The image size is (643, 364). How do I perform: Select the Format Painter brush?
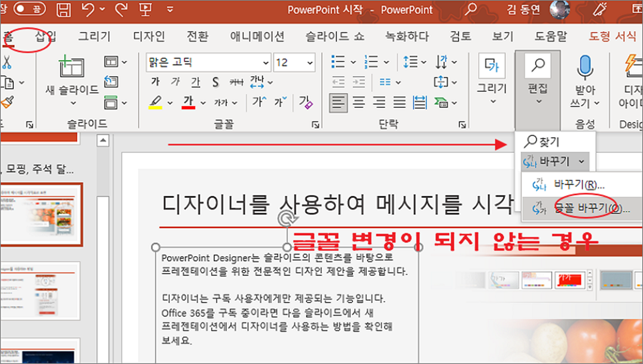[6, 102]
